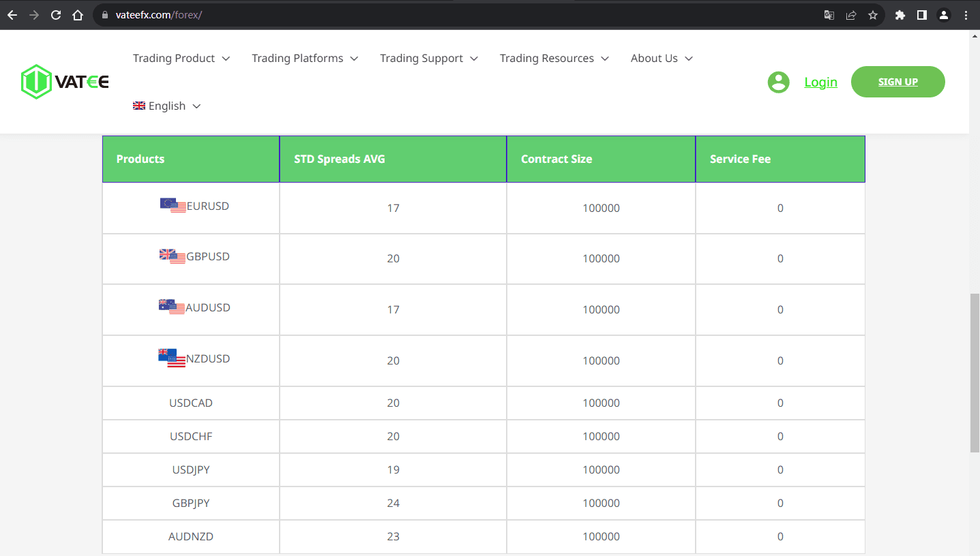Click the green user account icon
This screenshot has width=980, height=556.
778,82
